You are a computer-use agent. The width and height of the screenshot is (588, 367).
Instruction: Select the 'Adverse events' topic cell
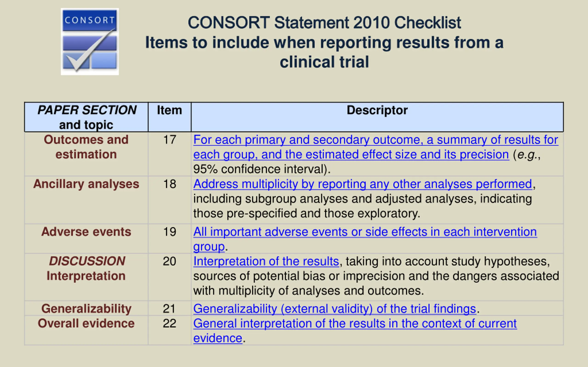click(x=86, y=239)
